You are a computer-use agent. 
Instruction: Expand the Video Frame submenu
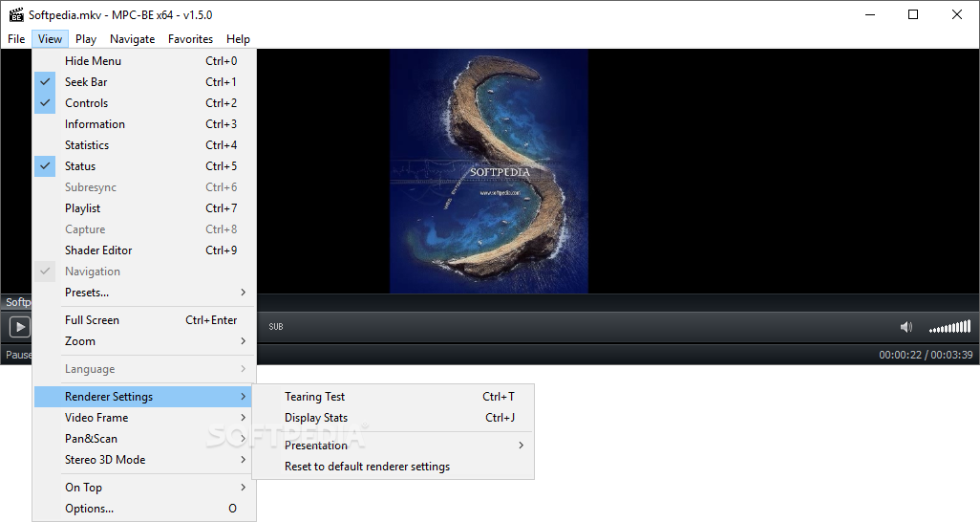(144, 418)
